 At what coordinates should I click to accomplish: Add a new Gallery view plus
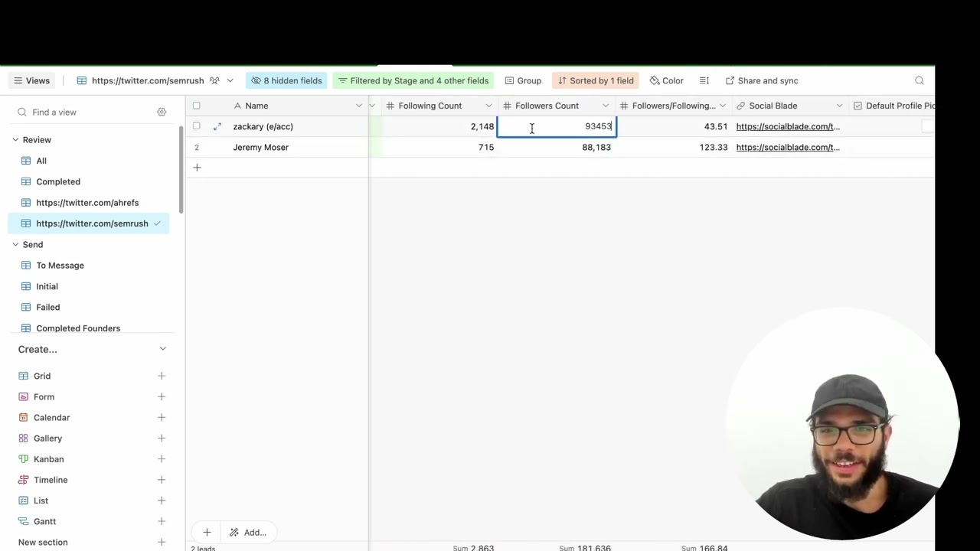(x=162, y=439)
